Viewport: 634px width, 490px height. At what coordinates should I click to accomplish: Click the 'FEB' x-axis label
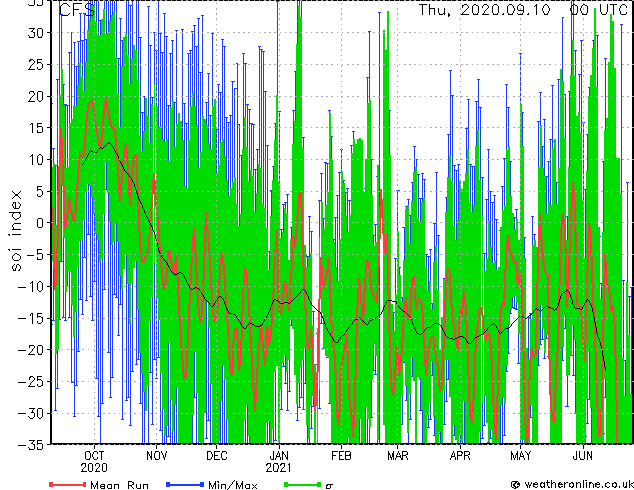[x=341, y=456]
